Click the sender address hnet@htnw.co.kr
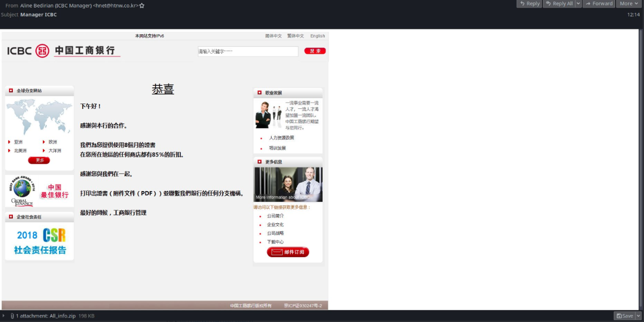 tap(115, 5)
